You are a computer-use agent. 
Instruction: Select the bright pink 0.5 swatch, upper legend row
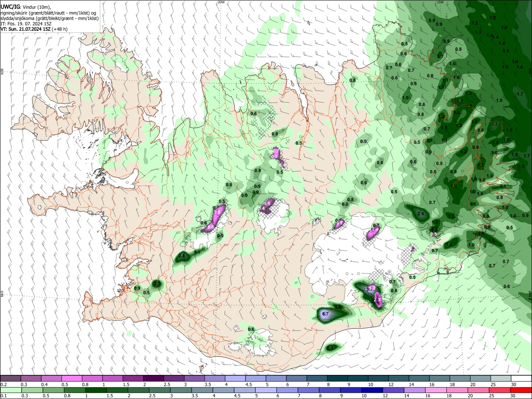(x=71, y=378)
